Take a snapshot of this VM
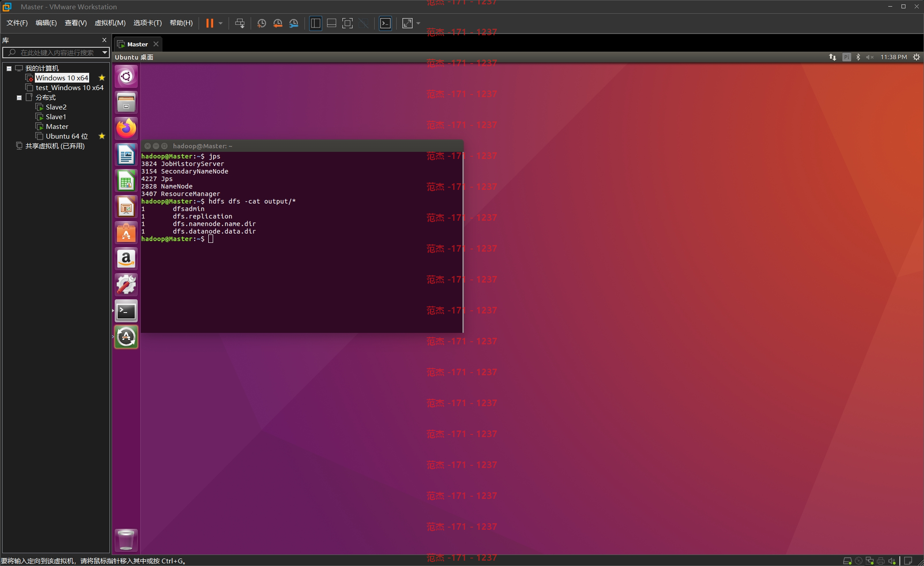This screenshot has width=924, height=566. [x=261, y=23]
